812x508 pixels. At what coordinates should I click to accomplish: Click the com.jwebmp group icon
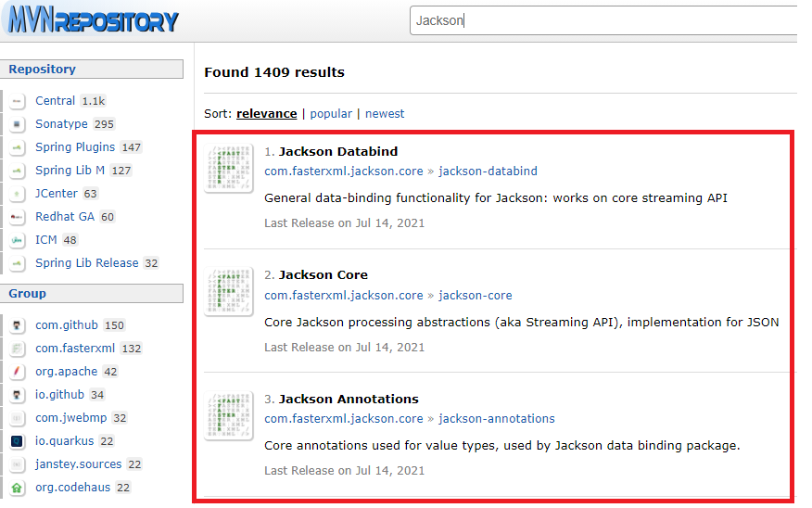point(17,418)
